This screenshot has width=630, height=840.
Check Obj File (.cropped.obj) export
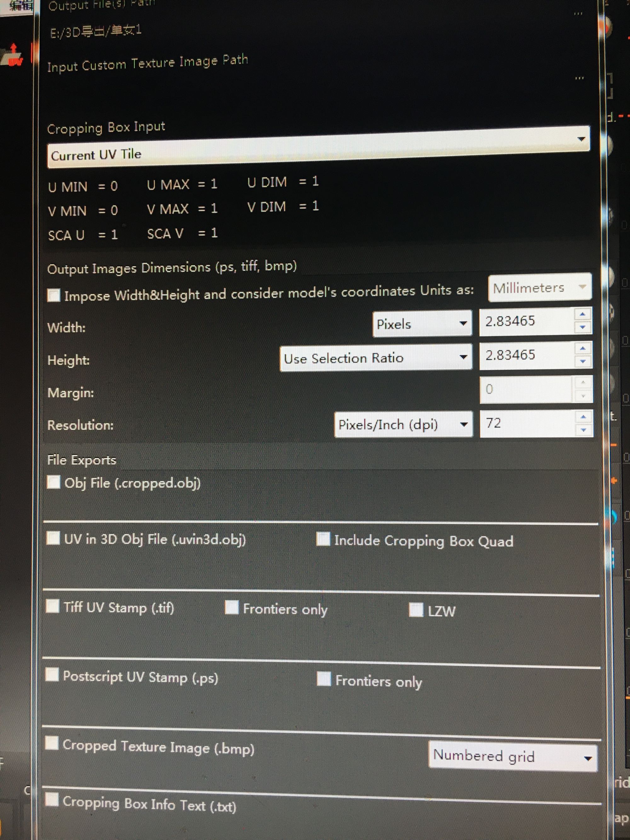(54, 482)
